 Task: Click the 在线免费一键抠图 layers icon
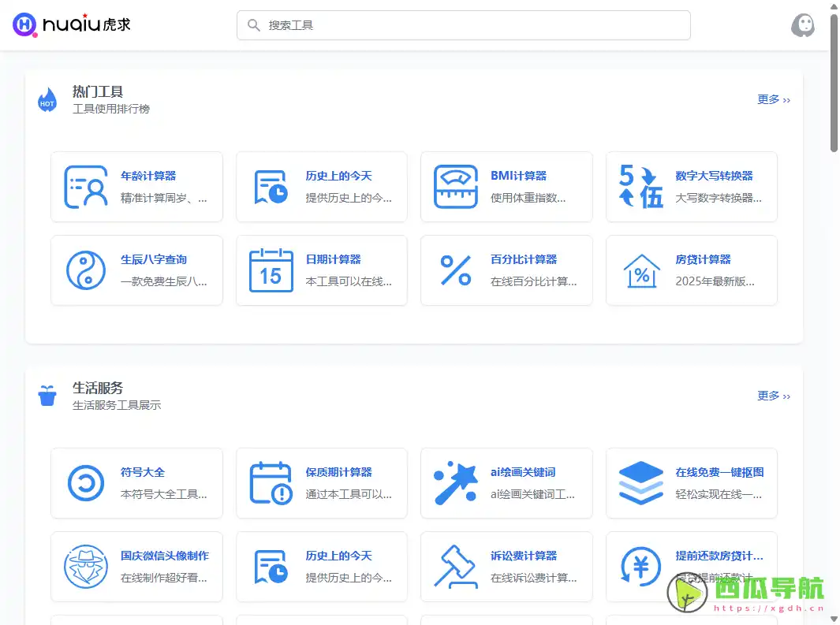click(x=640, y=483)
